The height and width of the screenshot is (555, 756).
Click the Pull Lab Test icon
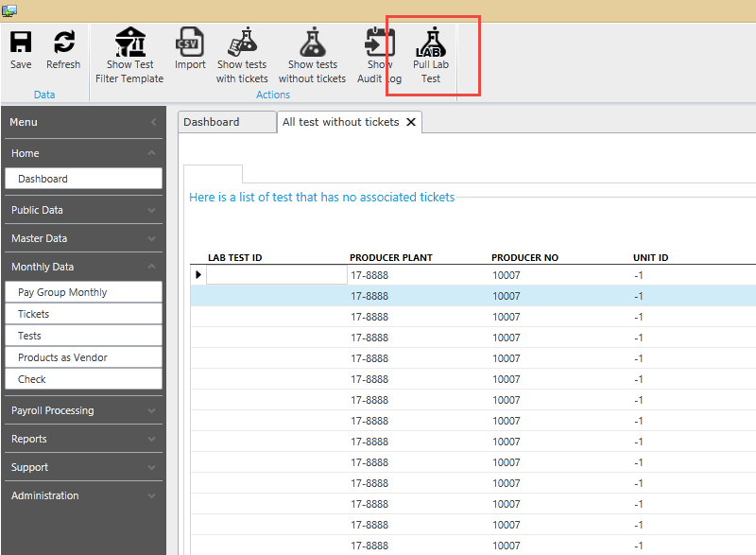[x=431, y=42]
